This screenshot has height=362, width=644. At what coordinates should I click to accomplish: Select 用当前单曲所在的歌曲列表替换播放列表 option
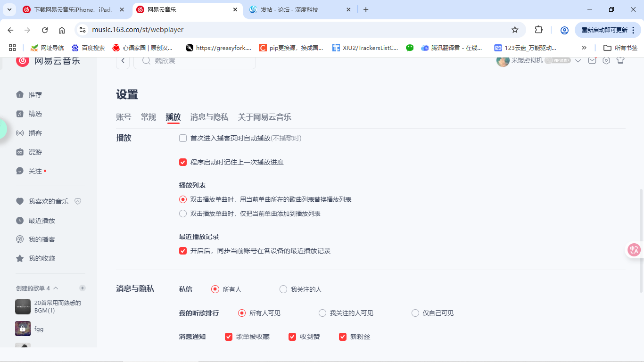pyautogui.click(x=183, y=199)
